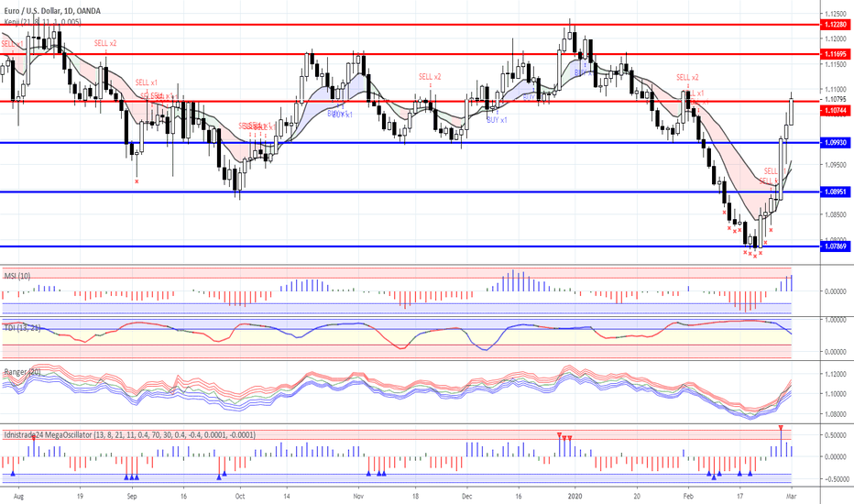Click the red 1.12280 price label
The image size is (854, 504).
(x=835, y=25)
